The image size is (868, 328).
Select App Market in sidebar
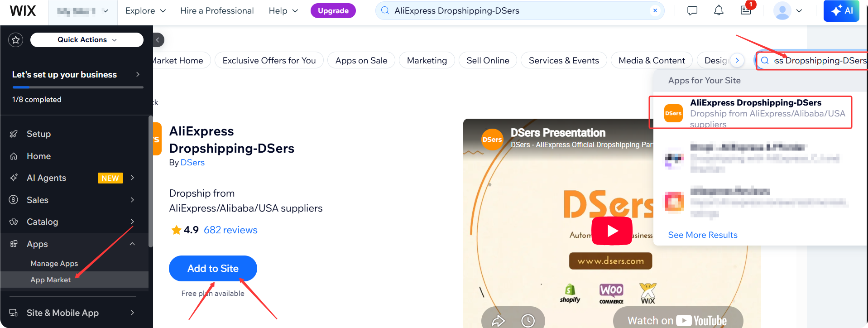[x=50, y=280]
